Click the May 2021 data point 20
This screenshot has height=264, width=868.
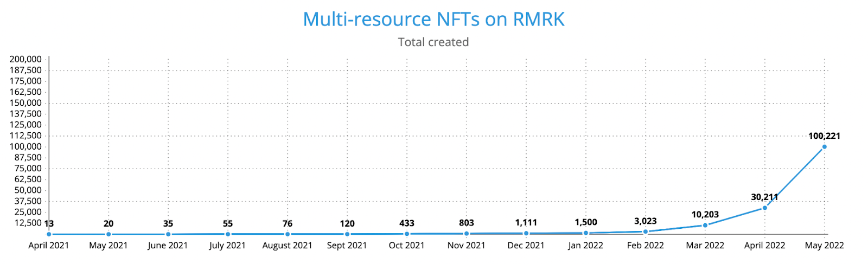point(108,234)
